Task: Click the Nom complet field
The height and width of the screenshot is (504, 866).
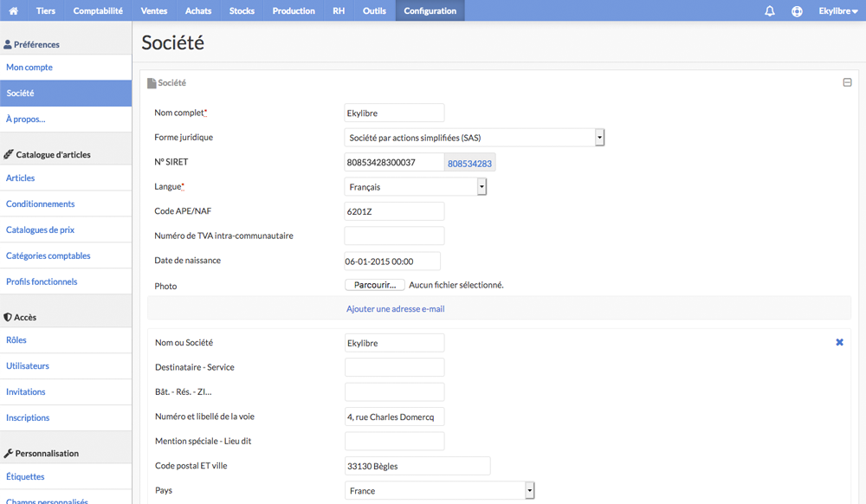Action: tap(394, 113)
